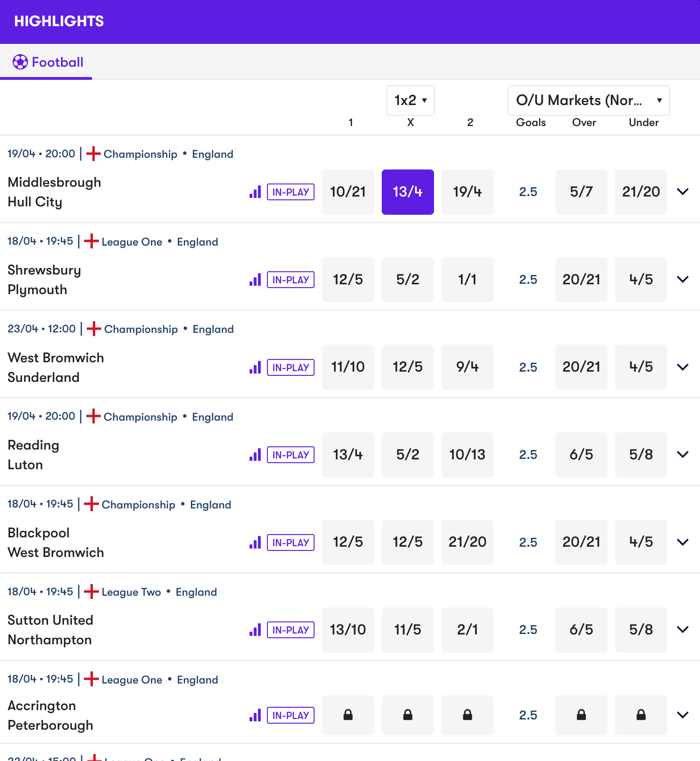Select Hull City away win at 19/4
Image resolution: width=700 pixels, height=761 pixels.
(468, 192)
